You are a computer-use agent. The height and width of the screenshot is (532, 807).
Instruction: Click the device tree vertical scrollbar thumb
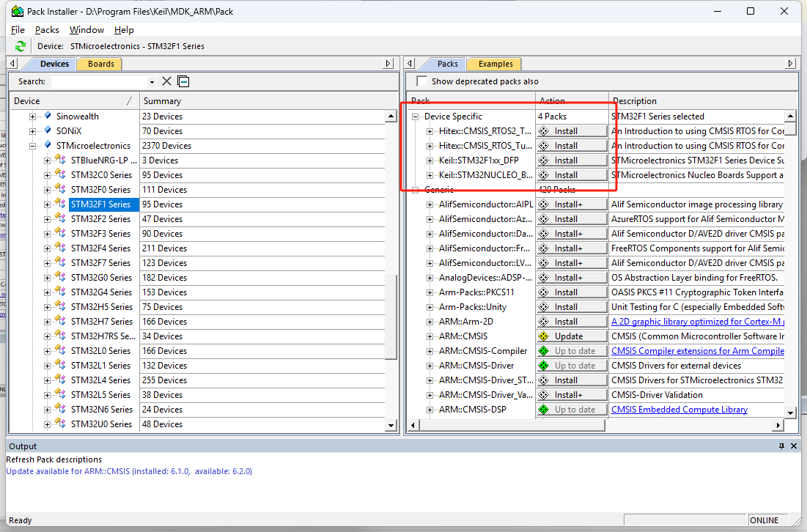click(x=391, y=317)
